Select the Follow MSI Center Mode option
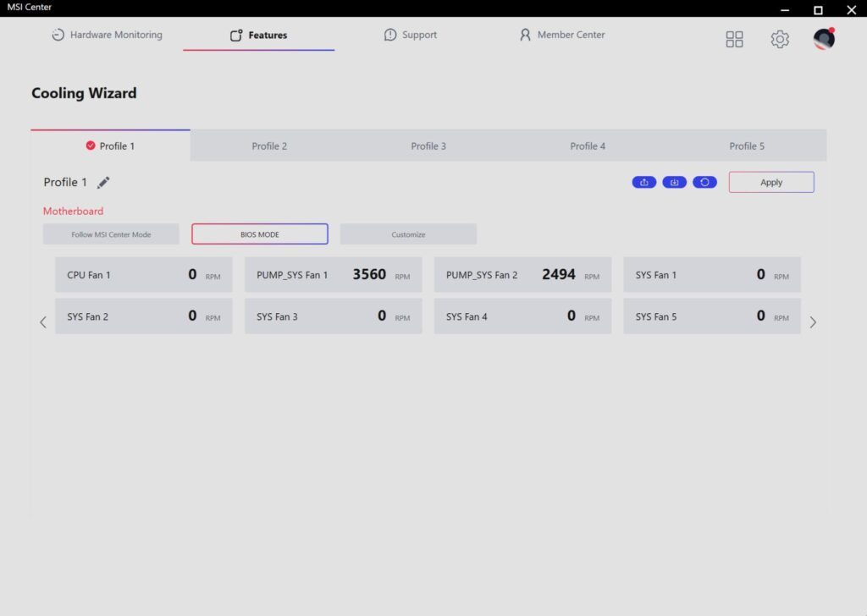867x616 pixels. point(111,234)
